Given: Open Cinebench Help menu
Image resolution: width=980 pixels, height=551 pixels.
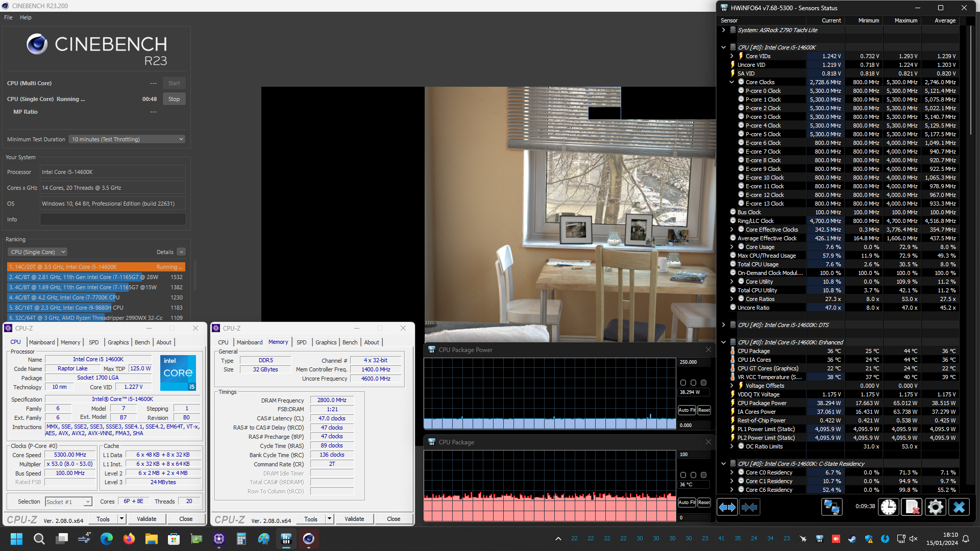Looking at the screenshot, I should (26, 17).
